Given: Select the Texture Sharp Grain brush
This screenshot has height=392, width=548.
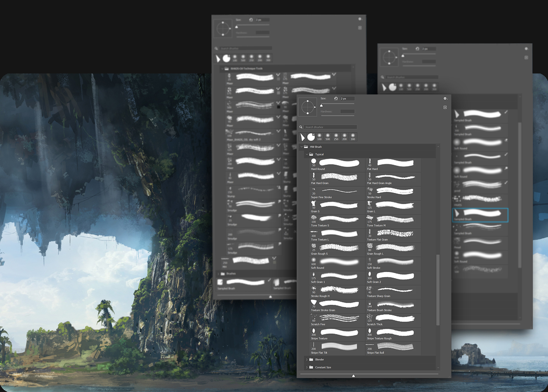Looking at the screenshot, I should pos(393,292).
